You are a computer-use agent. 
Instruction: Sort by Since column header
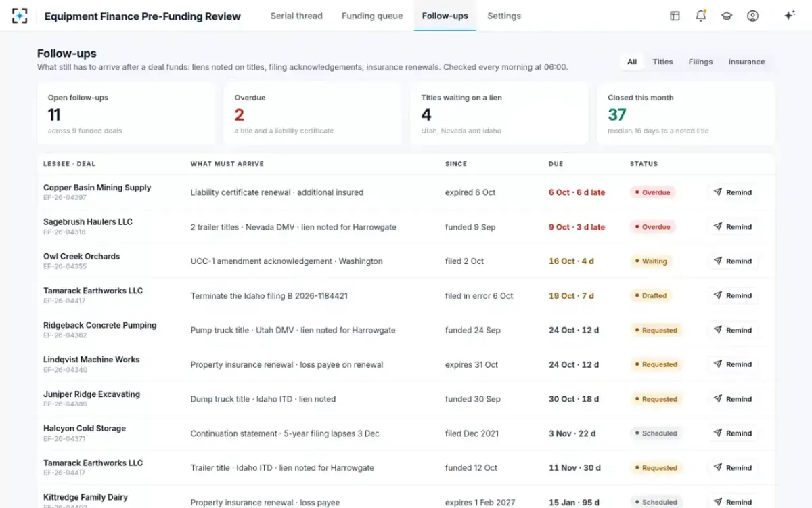(456, 164)
